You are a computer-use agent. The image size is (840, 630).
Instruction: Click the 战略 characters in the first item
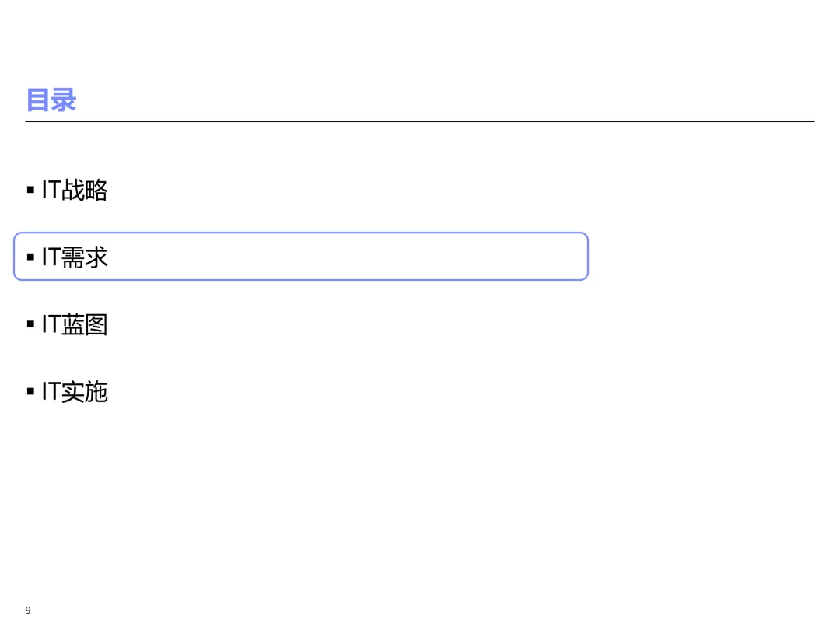tap(85, 191)
